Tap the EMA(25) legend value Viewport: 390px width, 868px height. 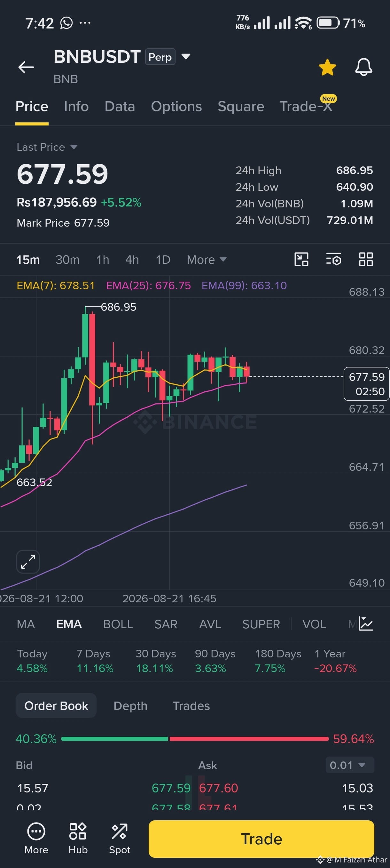[148, 285]
